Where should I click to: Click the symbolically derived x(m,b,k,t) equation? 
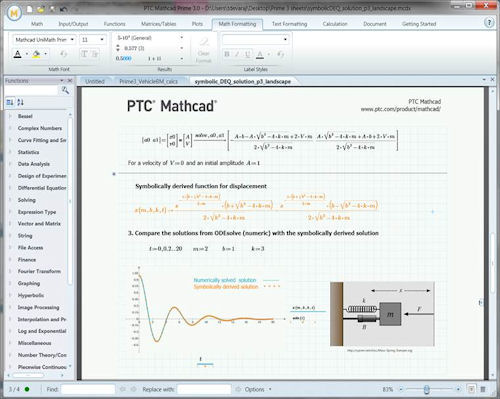pos(256,207)
